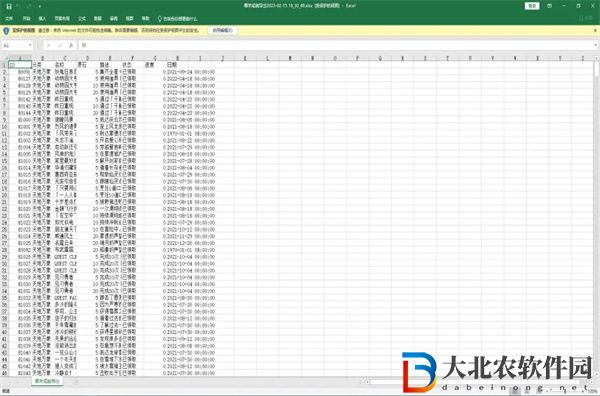The image size is (600, 396).
Task: Click the horizontal scrollbar left arrow
Action: [x=367, y=382]
